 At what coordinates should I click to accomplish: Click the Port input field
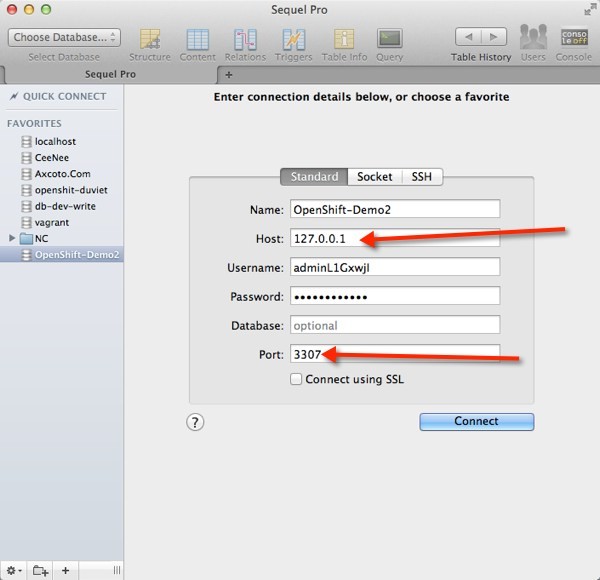pos(395,354)
